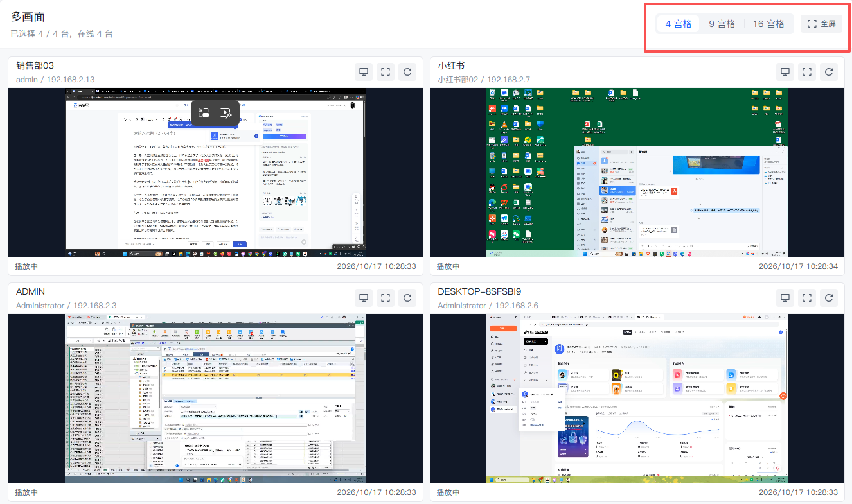This screenshot has width=852, height=504.
Task: Click timestamp 2026/10/17 10:28:34 under 小红书
Action: (798, 266)
